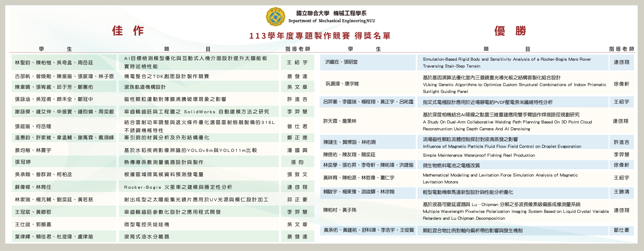The image size is (644, 251).
Task: Click the topic Simple Maintenance Waterproof Fishing Reel Production
Action: click(x=479, y=155)
